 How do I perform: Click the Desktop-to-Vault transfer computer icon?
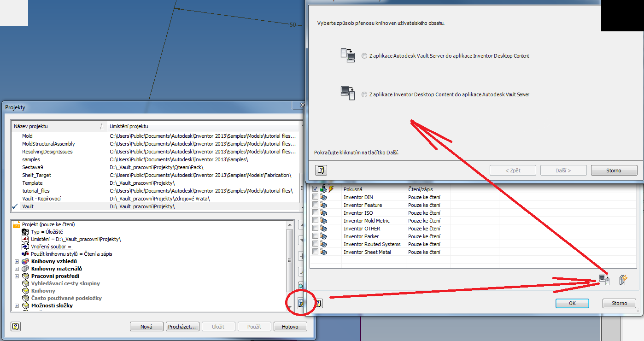click(347, 94)
